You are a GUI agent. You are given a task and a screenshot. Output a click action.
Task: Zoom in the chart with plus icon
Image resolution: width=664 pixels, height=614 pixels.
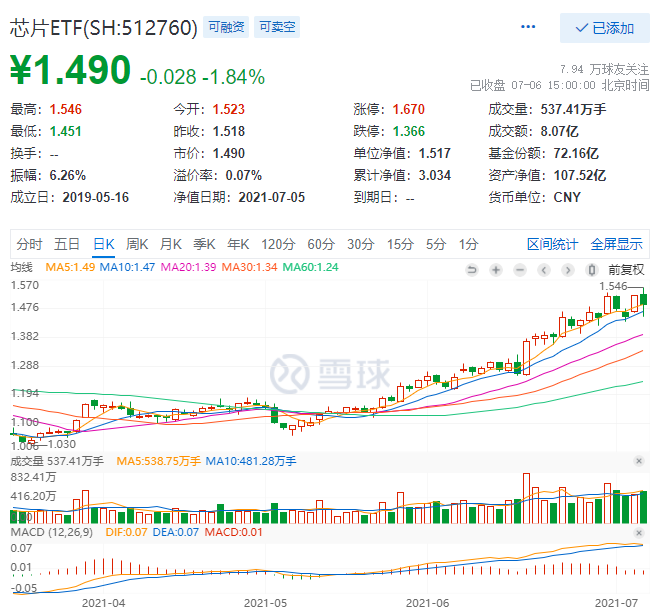click(x=496, y=270)
